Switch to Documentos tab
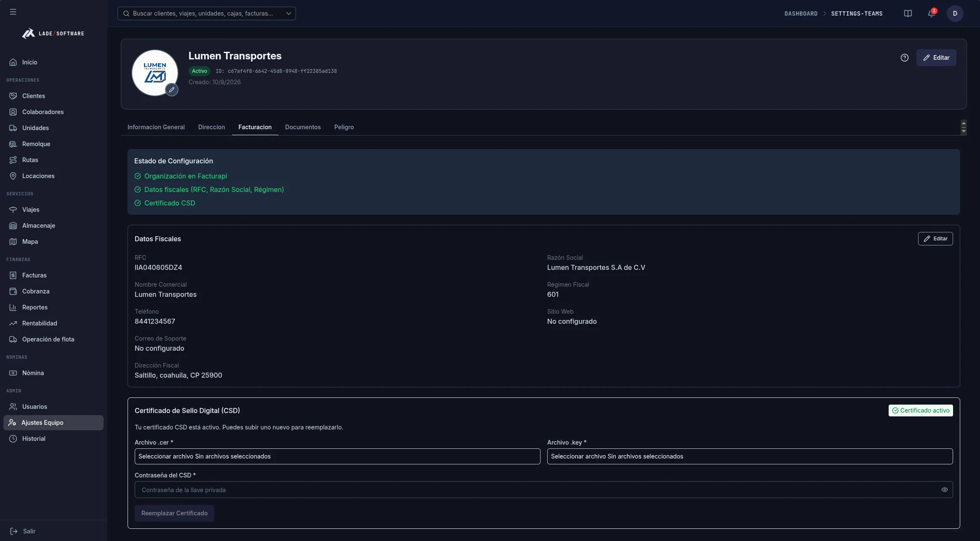This screenshot has width=980, height=541. (303, 127)
